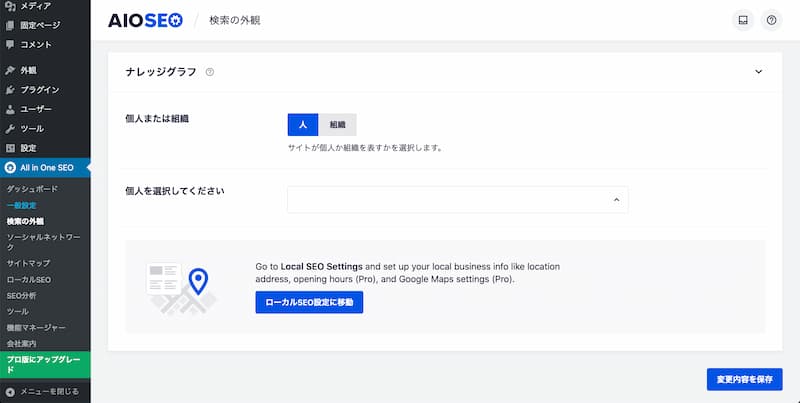Open SEO分析 submenu item
Image resolution: width=800 pixels, height=403 pixels.
tap(21, 295)
